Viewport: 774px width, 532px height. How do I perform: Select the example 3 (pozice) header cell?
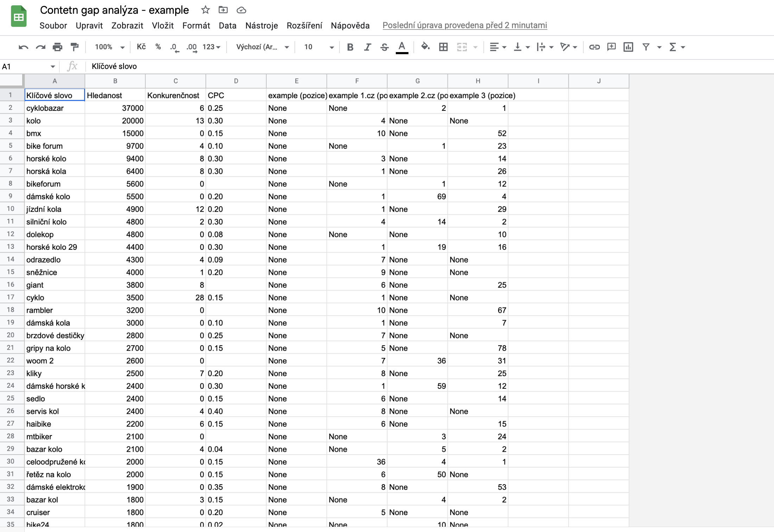pyautogui.click(x=478, y=95)
